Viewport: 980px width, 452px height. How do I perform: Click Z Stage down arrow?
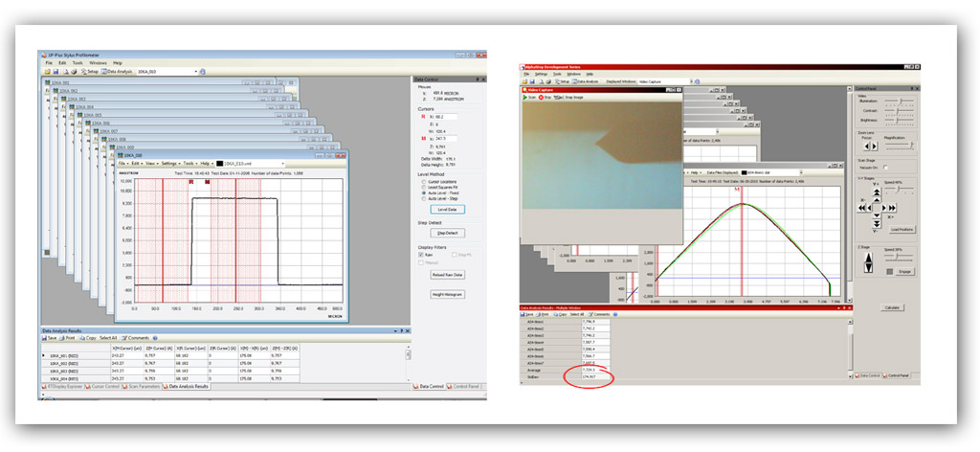tap(869, 267)
